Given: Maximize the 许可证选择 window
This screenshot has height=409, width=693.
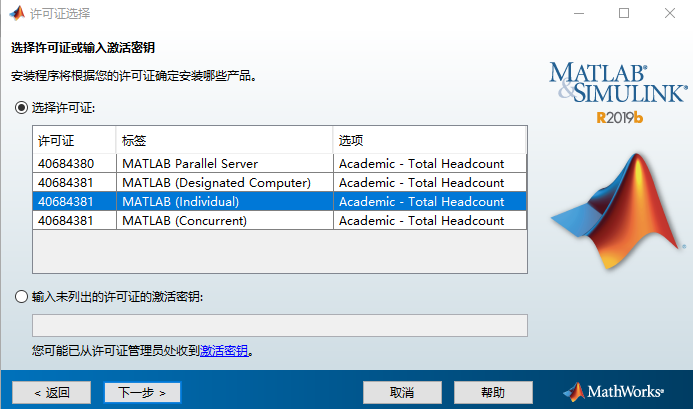Looking at the screenshot, I should pos(624,14).
